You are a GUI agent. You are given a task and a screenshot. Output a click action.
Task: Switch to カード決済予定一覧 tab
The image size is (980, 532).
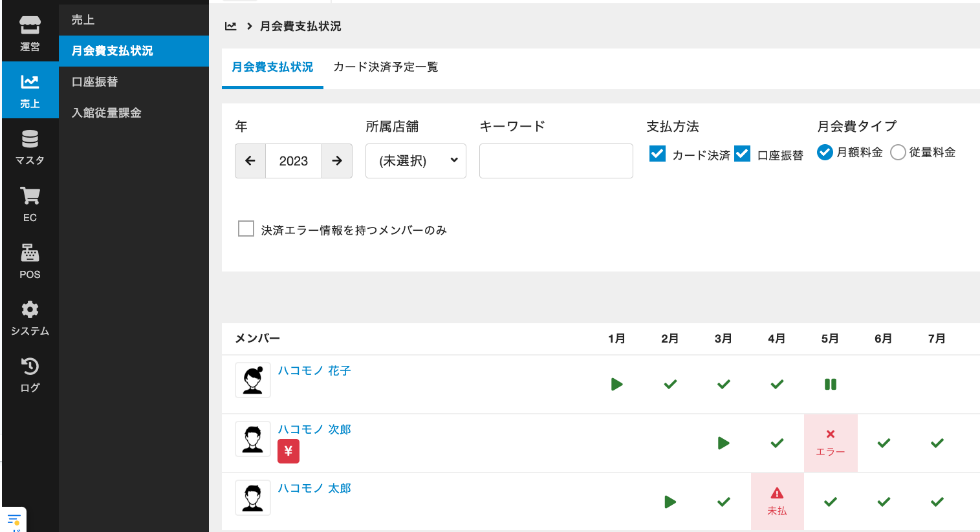click(386, 67)
